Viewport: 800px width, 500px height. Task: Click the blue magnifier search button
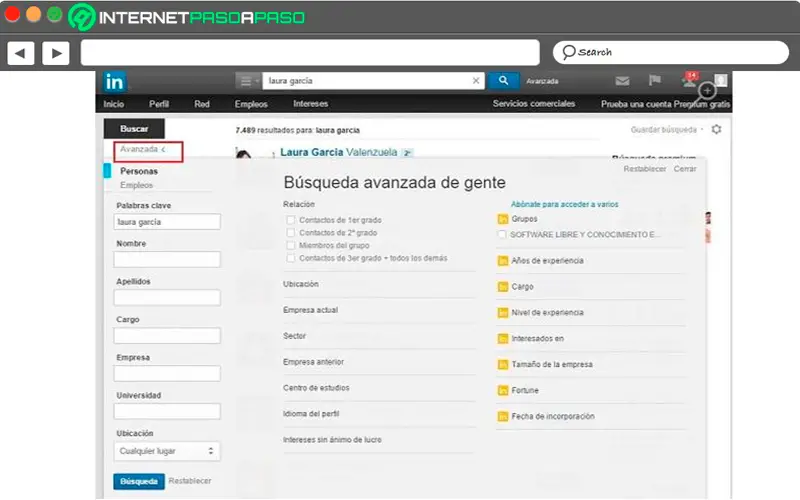pos(503,81)
